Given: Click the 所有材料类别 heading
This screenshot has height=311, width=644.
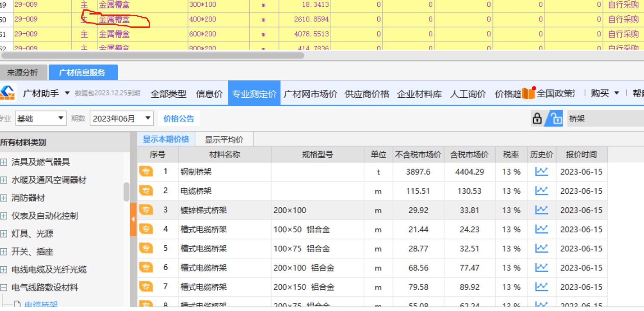Looking at the screenshot, I should 23,142.
